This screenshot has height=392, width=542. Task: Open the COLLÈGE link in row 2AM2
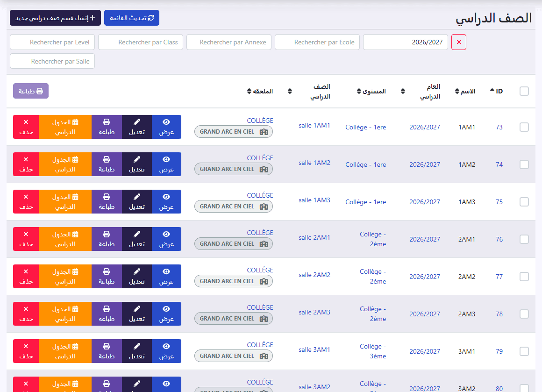tap(260, 270)
